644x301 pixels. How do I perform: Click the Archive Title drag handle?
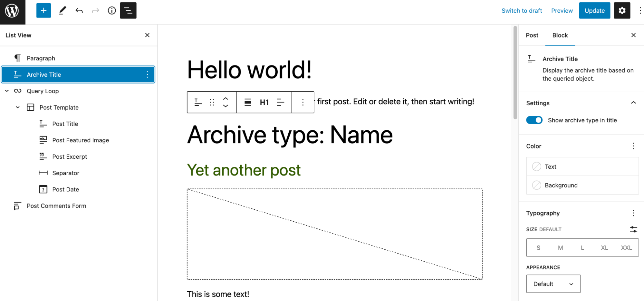click(x=212, y=102)
